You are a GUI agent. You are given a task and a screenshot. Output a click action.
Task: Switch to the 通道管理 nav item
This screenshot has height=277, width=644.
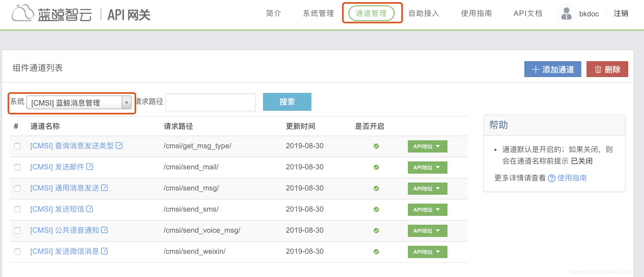371,13
